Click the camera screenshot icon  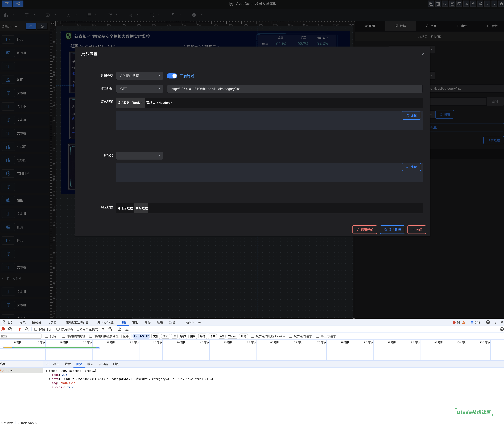coord(459,4)
